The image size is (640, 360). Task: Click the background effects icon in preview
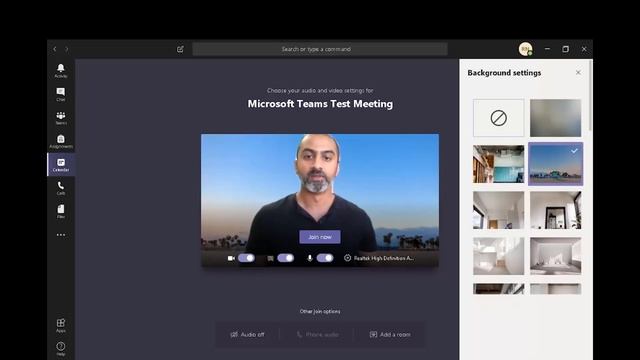tap(270, 258)
